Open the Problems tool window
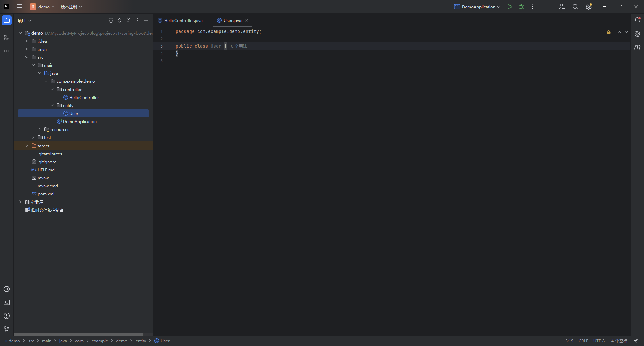Screen dimensions: 644x346 pos(7,316)
